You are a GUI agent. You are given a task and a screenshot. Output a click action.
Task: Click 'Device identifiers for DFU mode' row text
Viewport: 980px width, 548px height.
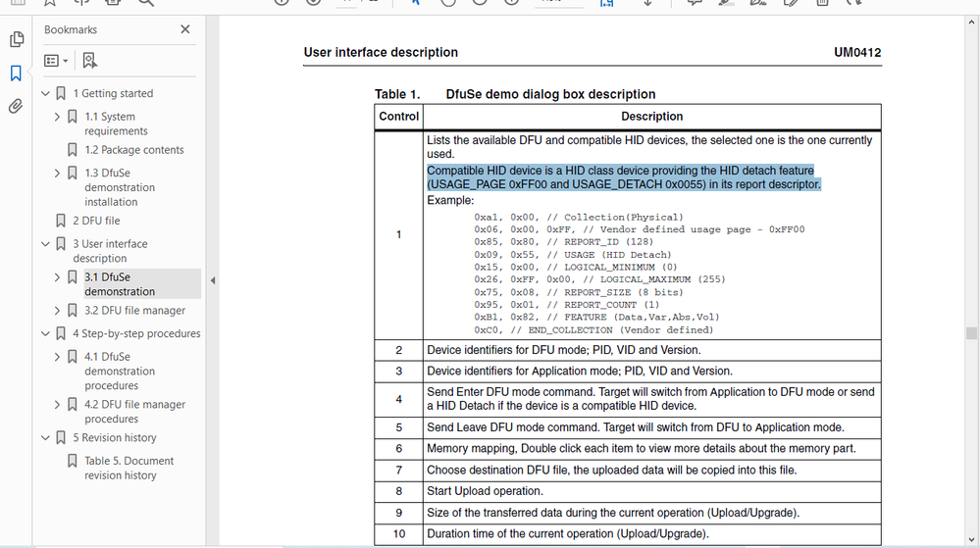point(564,350)
